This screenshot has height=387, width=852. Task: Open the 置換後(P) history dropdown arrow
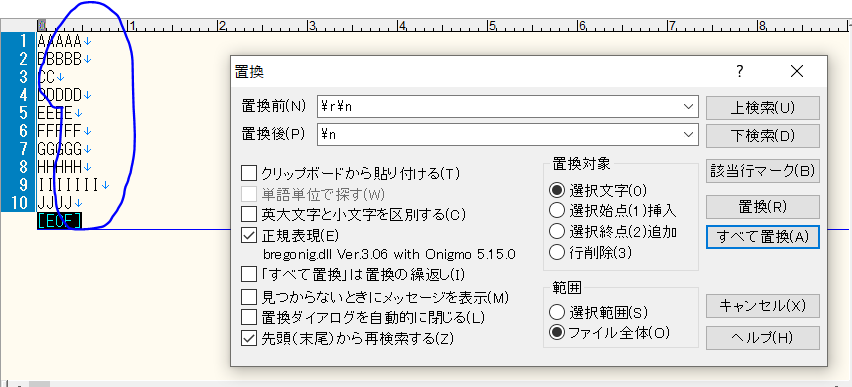(688, 134)
